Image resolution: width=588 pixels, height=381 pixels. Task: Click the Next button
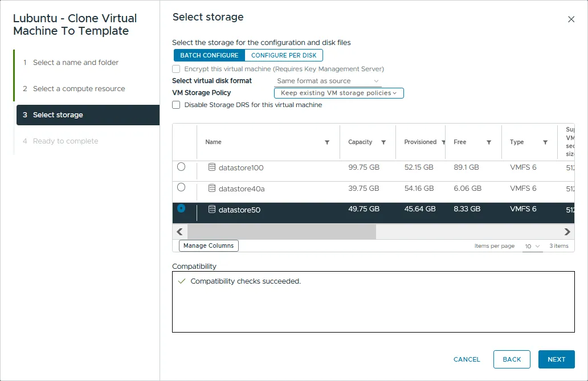point(556,359)
